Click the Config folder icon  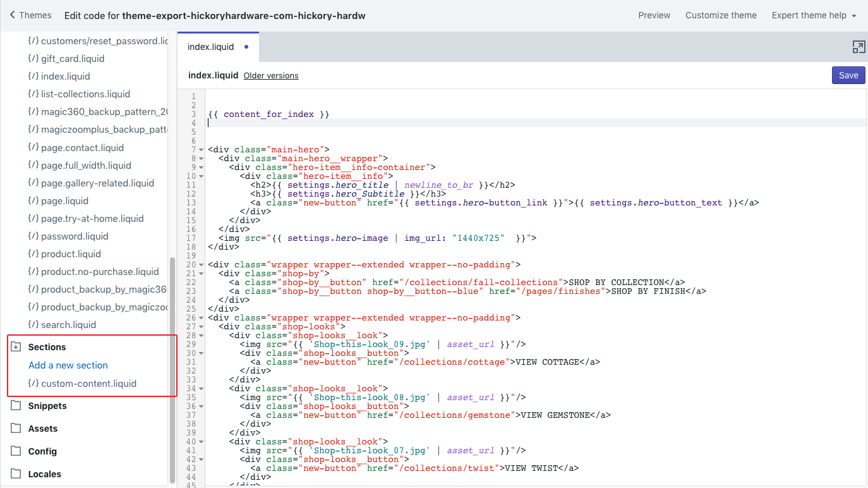point(16,451)
